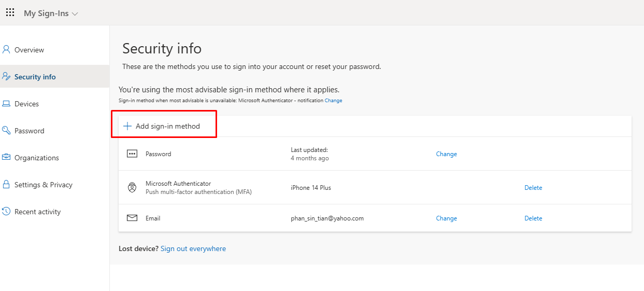Click the plus icon for adding sign-in method
Image resolution: width=644 pixels, height=291 pixels.
(127, 126)
